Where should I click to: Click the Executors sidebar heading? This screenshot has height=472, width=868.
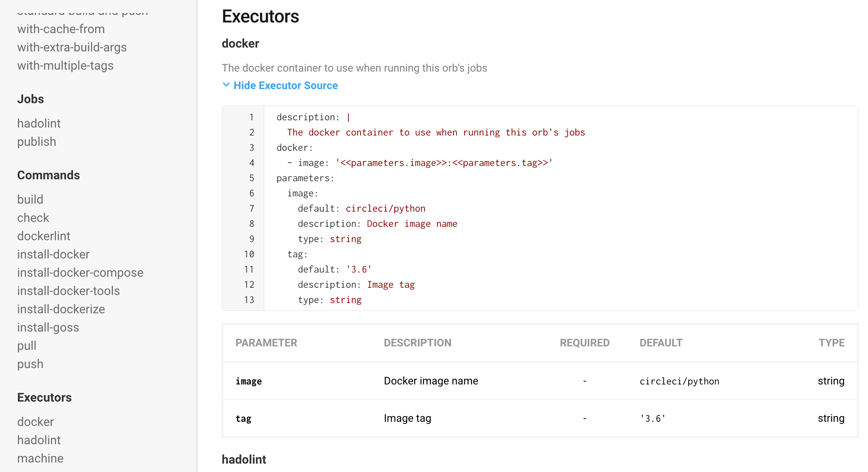click(x=44, y=397)
